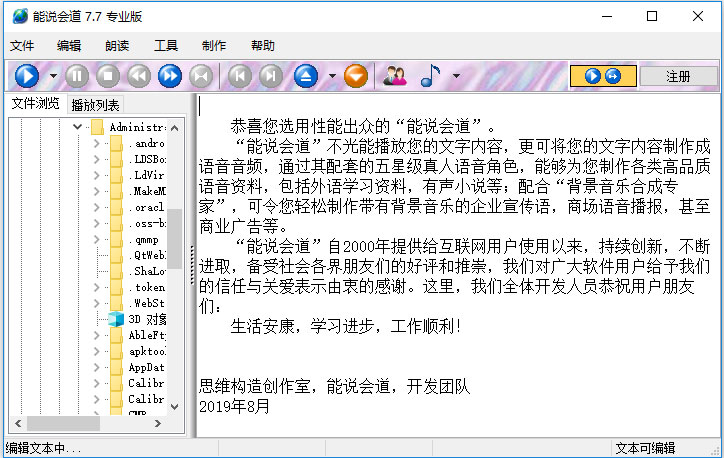Click the 文本可编辑 status bar entry
Image resolution: width=724 pixels, height=458 pixels.
645,448
